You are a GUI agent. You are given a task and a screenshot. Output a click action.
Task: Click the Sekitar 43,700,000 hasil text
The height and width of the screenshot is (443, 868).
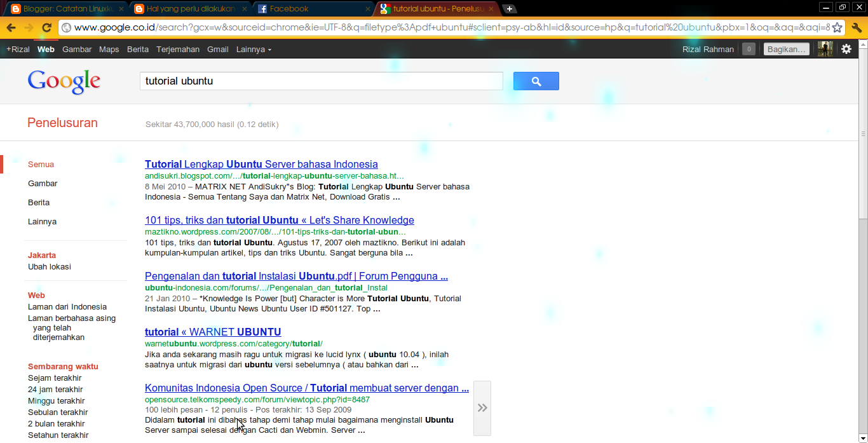click(212, 125)
